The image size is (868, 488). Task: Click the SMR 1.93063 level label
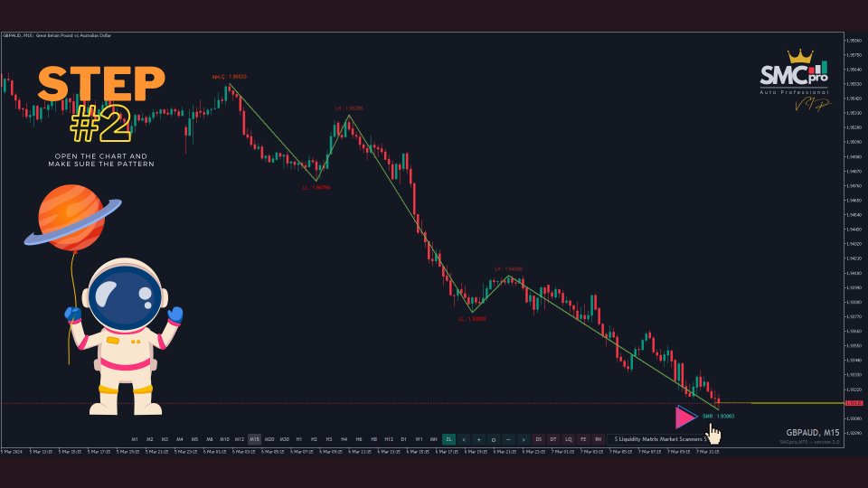pyautogui.click(x=718, y=416)
